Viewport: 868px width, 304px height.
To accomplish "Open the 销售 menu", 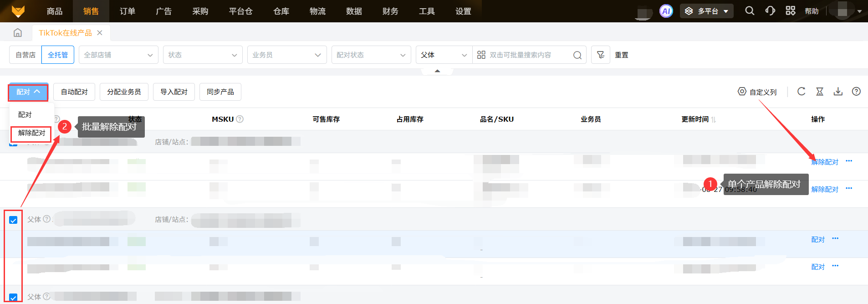I will tap(91, 11).
